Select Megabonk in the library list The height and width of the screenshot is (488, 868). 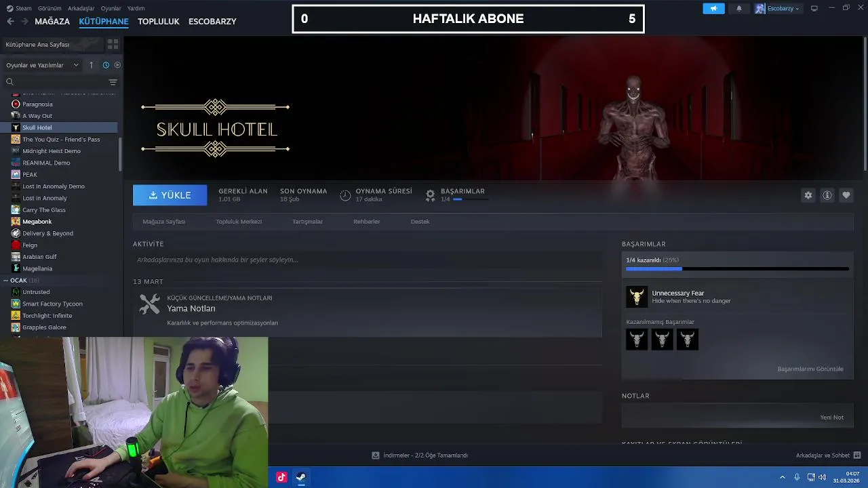coord(37,222)
